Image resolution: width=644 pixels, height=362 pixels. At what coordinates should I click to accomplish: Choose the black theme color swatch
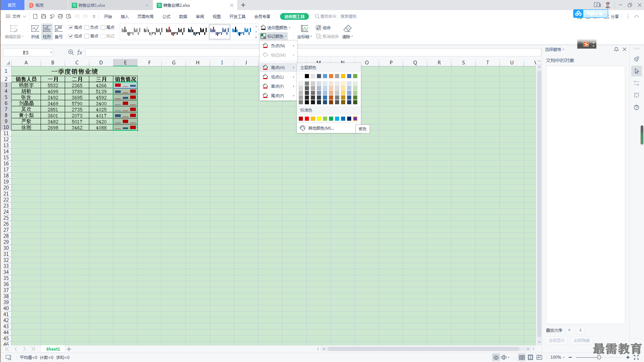307,76
